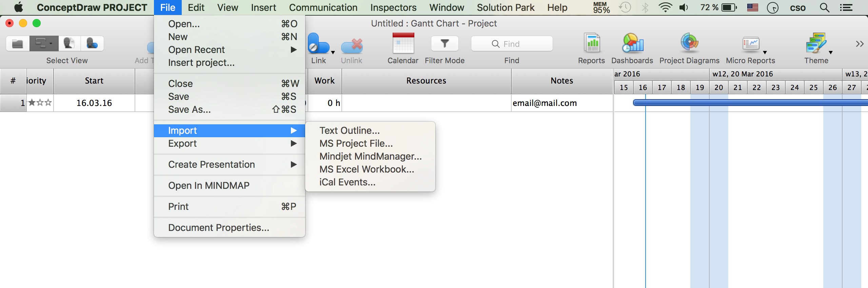868x288 pixels.
Task: Choose Save in the File menu
Action: click(x=230, y=96)
